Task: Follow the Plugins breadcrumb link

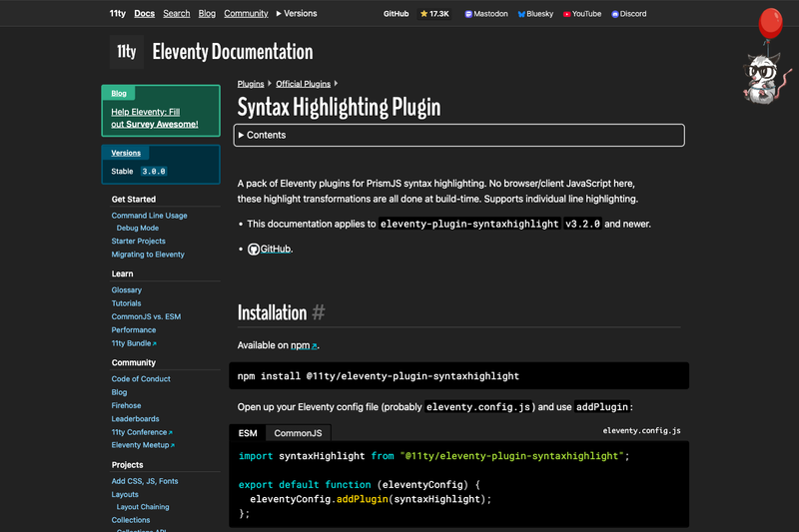Action: 251,84
